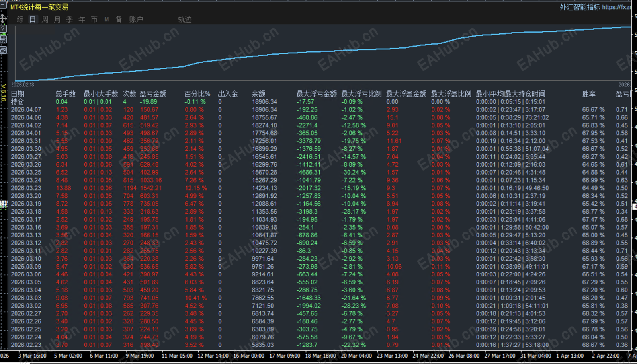Switch to the 综 summary tab
Image resolution: width=637 pixels, height=364 pixels.
(20, 19)
